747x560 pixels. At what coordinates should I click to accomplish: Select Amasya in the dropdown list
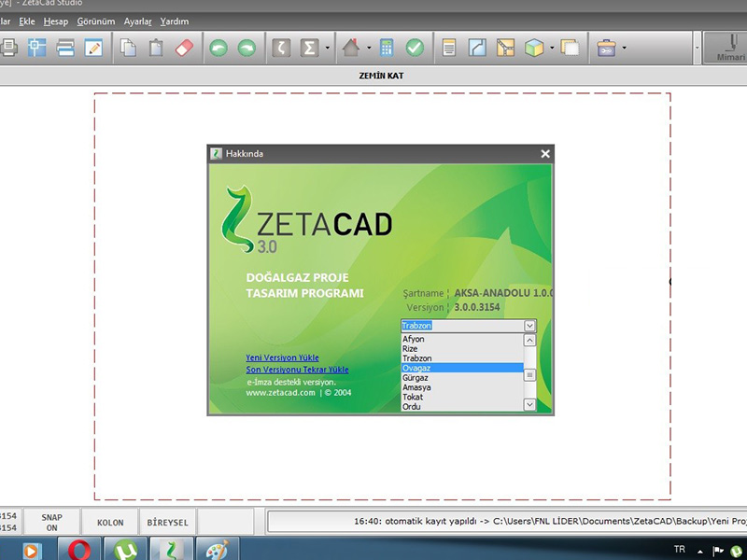(462, 387)
